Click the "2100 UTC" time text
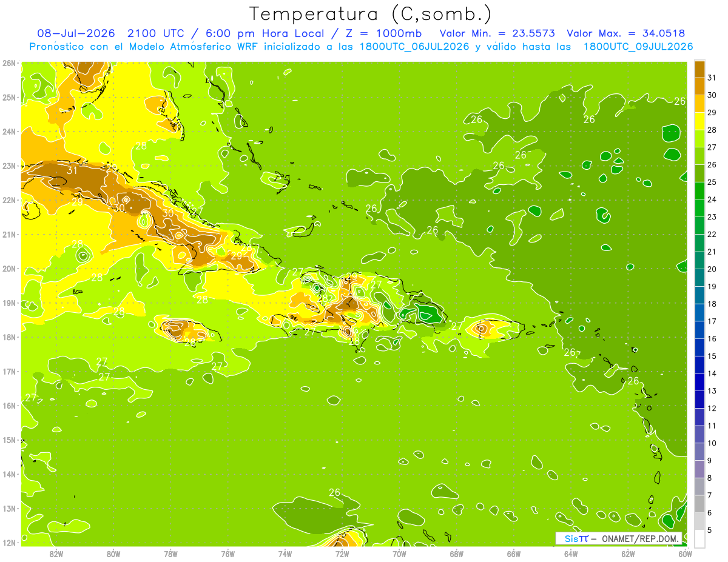The width and height of the screenshot is (728, 562). pos(157,33)
